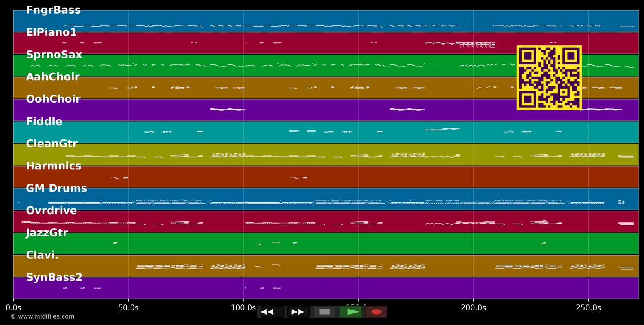Viewport: 644px width, 325px height.
Task: Click the JazzGtr track name
Action: click(47, 233)
